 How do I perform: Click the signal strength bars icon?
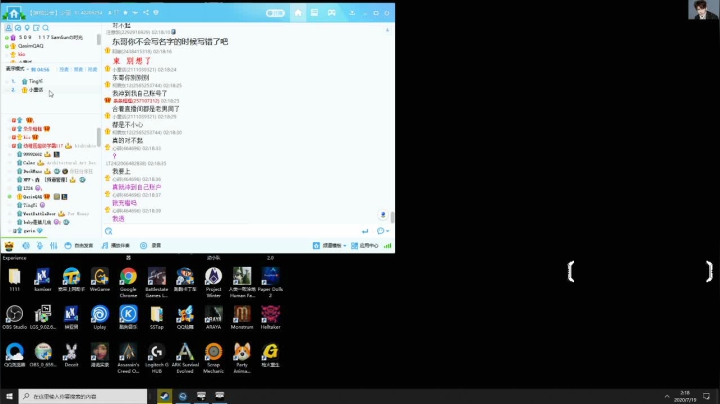click(388, 246)
